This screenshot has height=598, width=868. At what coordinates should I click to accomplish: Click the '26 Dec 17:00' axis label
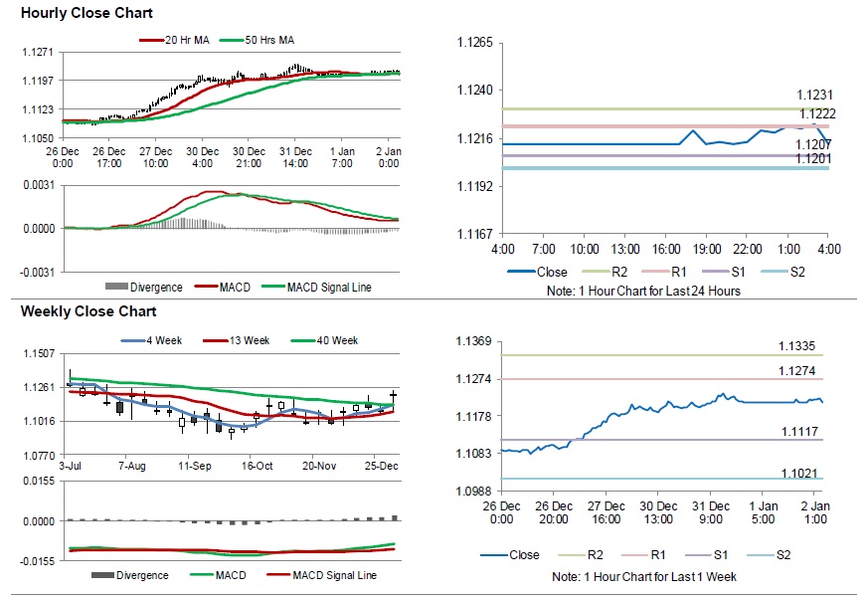(109, 157)
